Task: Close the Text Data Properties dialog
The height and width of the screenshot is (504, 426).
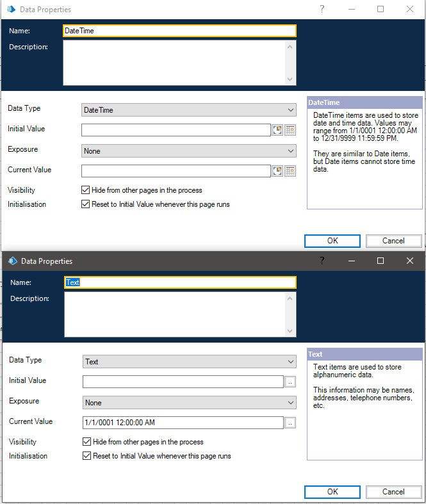Action: click(409, 261)
